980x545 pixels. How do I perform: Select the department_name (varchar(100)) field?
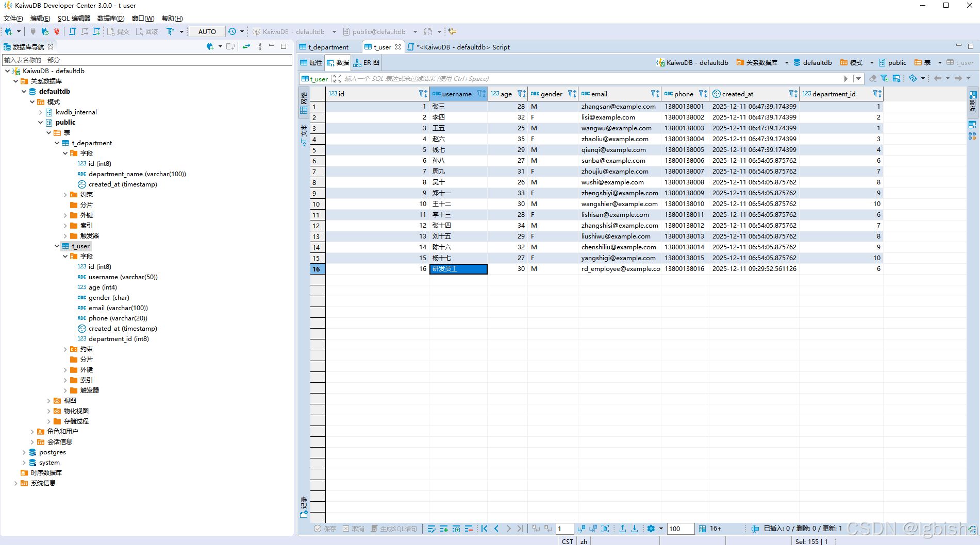[131, 174]
